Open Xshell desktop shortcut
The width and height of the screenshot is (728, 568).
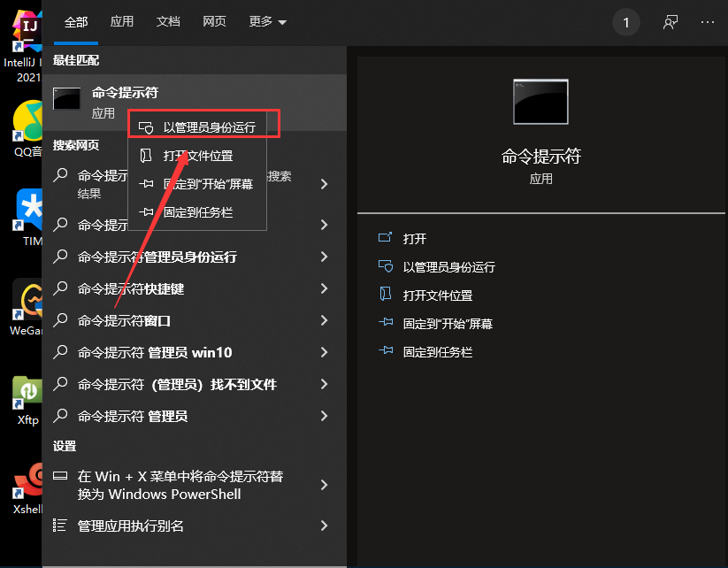point(27,488)
